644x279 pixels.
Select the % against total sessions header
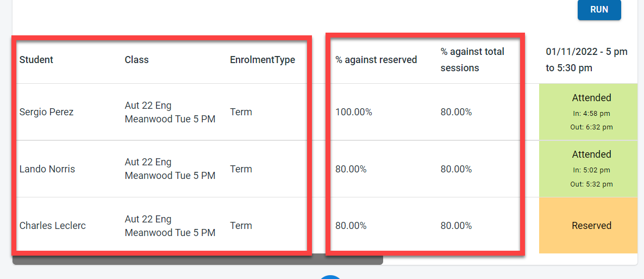[x=472, y=60]
